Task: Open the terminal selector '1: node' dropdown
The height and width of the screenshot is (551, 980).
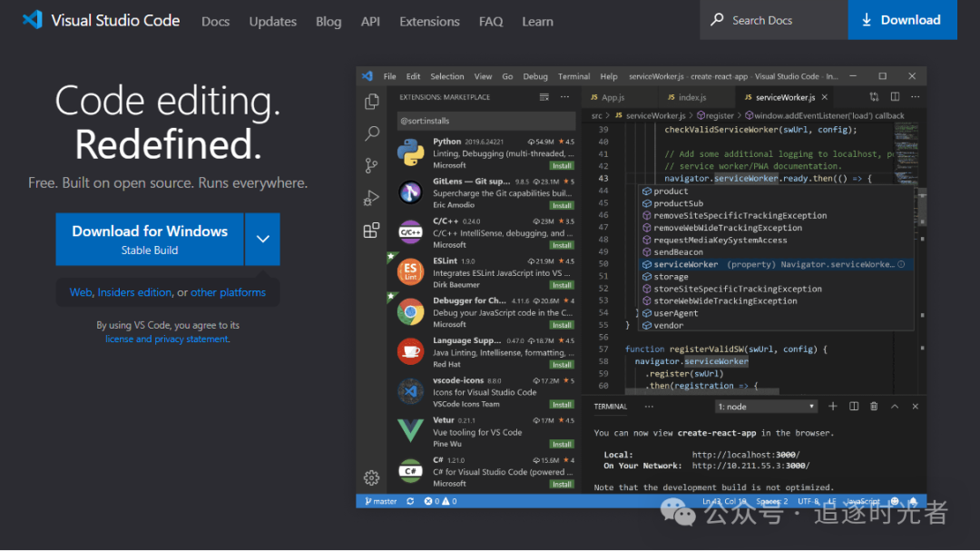Action: click(x=766, y=407)
